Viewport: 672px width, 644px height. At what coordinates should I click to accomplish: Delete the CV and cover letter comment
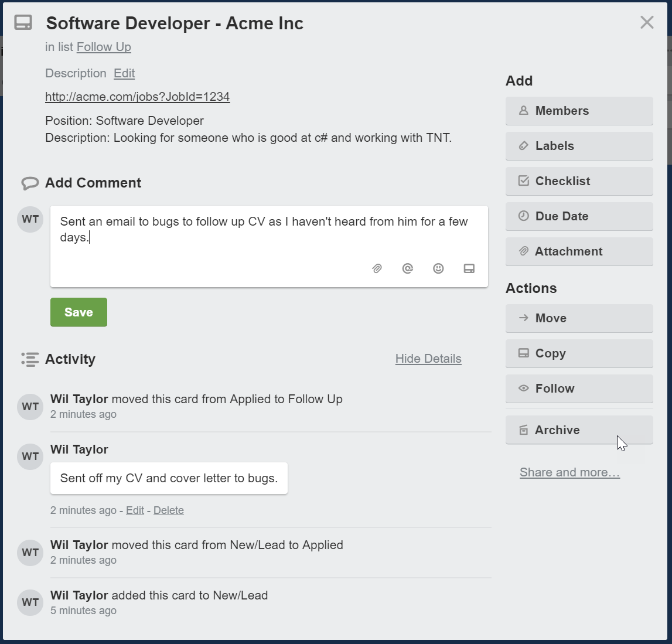(169, 510)
